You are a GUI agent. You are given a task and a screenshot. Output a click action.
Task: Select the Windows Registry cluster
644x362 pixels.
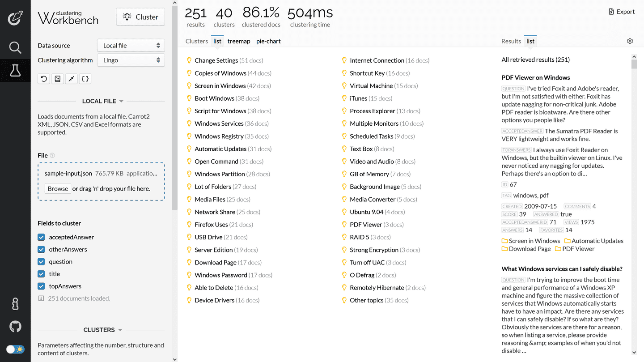[x=219, y=136]
